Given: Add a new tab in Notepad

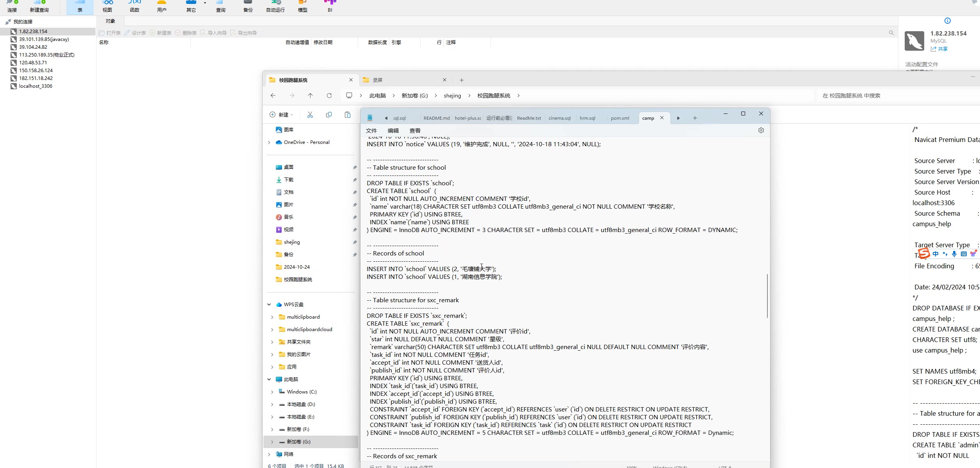Looking at the screenshot, I should tap(695, 118).
